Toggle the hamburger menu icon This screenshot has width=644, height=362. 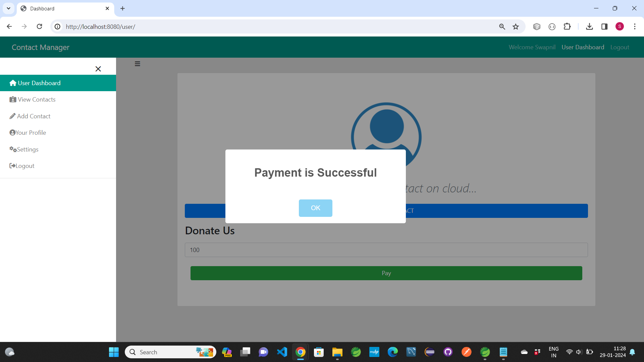(138, 64)
